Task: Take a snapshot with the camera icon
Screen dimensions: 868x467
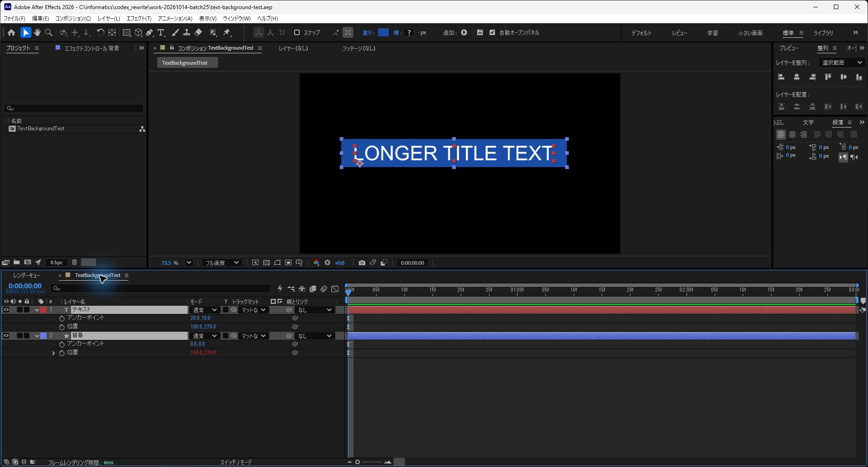Action: tap(362, 262)
